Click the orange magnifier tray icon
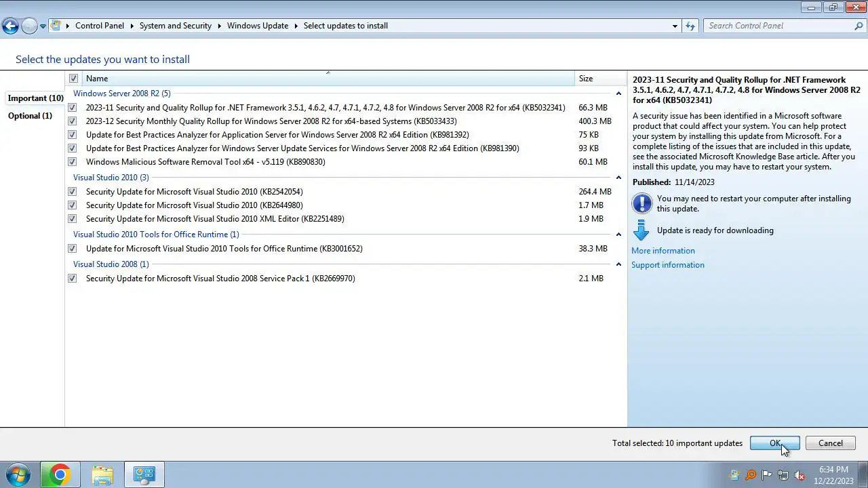Screen dimensions: 868x488 point(751,475)
